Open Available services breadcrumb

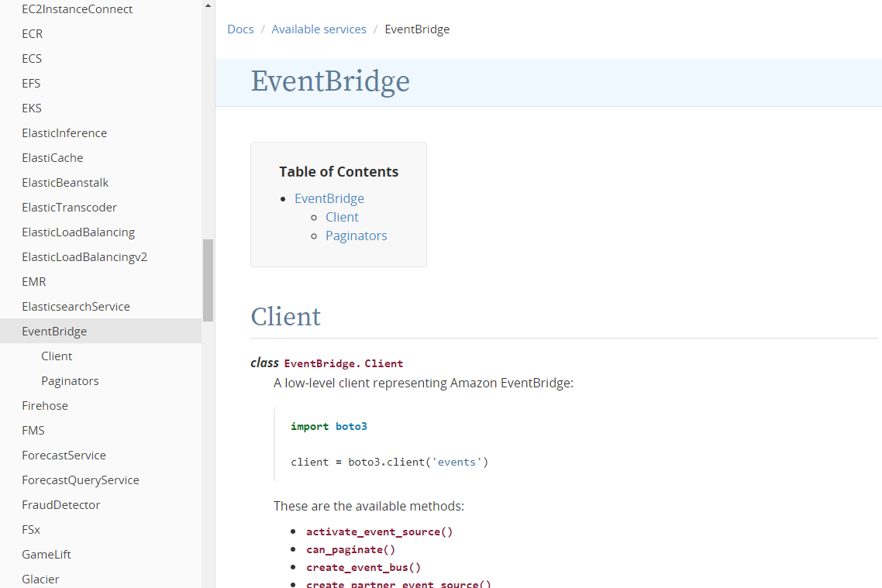point(319,29)
